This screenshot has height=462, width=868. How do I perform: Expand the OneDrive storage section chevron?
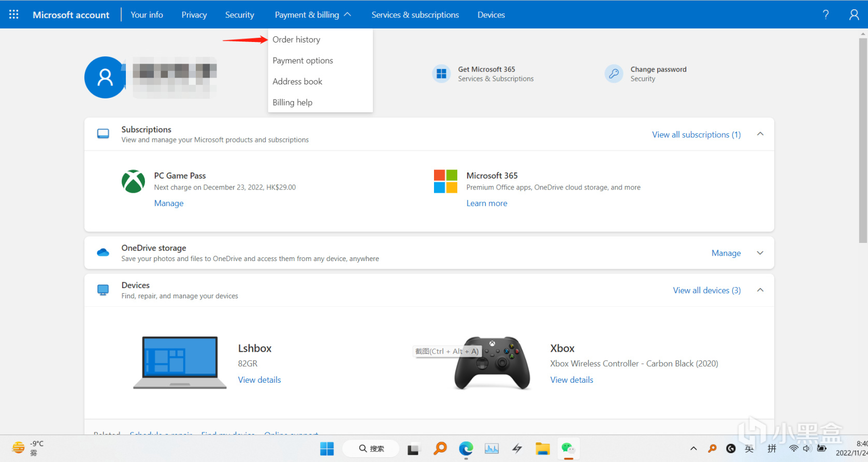[760, 253]
